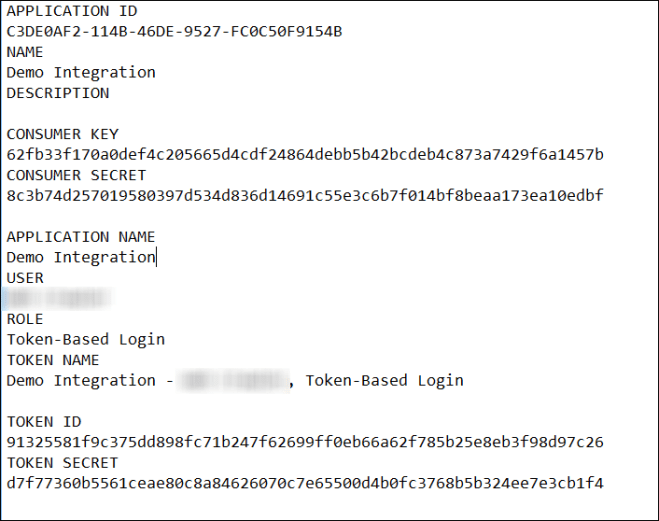
Task: Click the token ID value starting with 91325581
Action: tap(305, 442)
